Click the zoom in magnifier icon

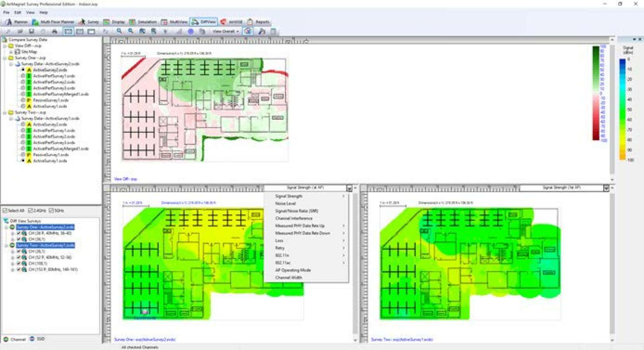click(x=119, y=31)
